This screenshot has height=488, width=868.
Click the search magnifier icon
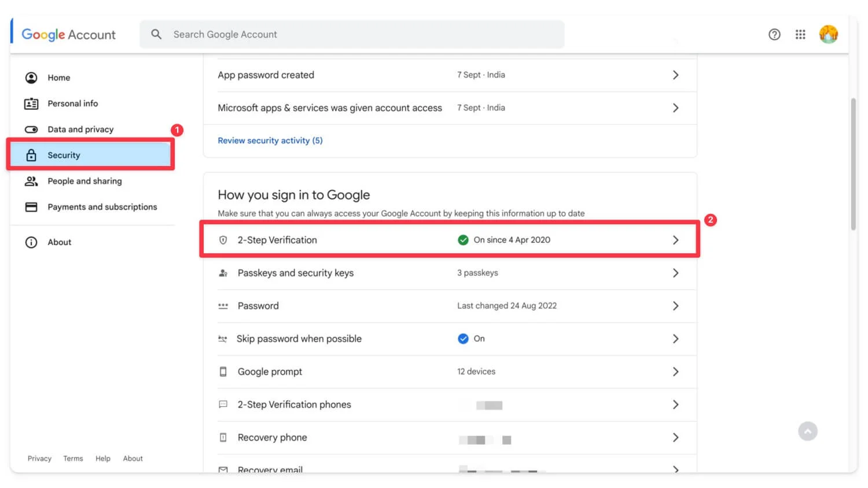[x=156, y=35]
